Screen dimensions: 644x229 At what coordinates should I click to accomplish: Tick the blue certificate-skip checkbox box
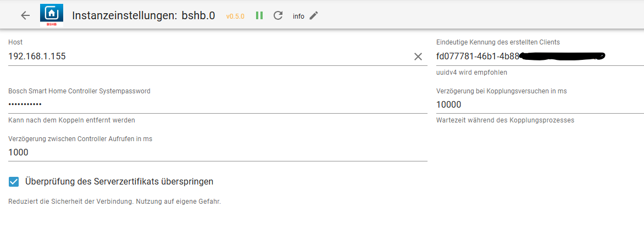(x=14, y=181)
